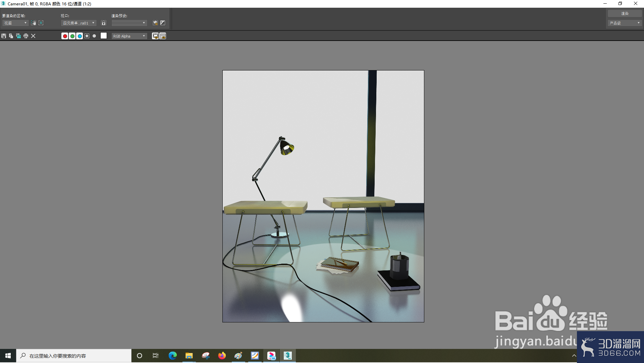
Task: Open the area to render dropdown
Action: point(15,23)
